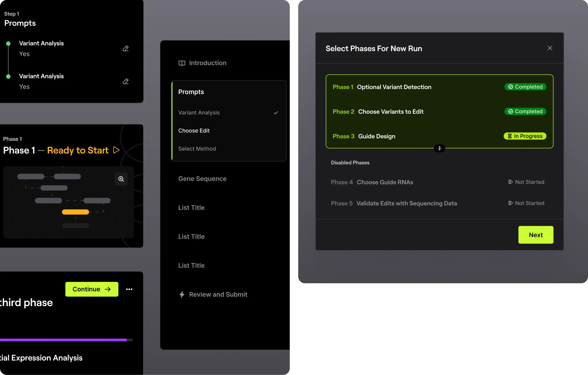Click the Next button
Screen dimensions: 588x375
point(536,235)
